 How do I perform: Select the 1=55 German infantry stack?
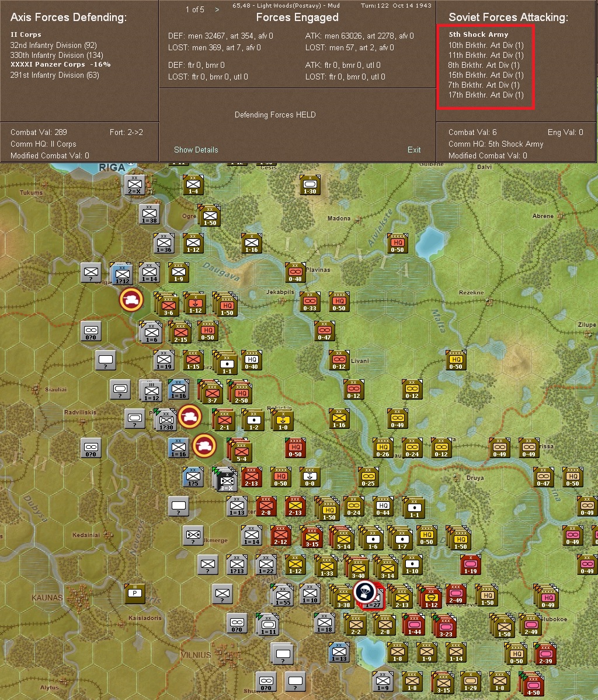coord(282,595)
